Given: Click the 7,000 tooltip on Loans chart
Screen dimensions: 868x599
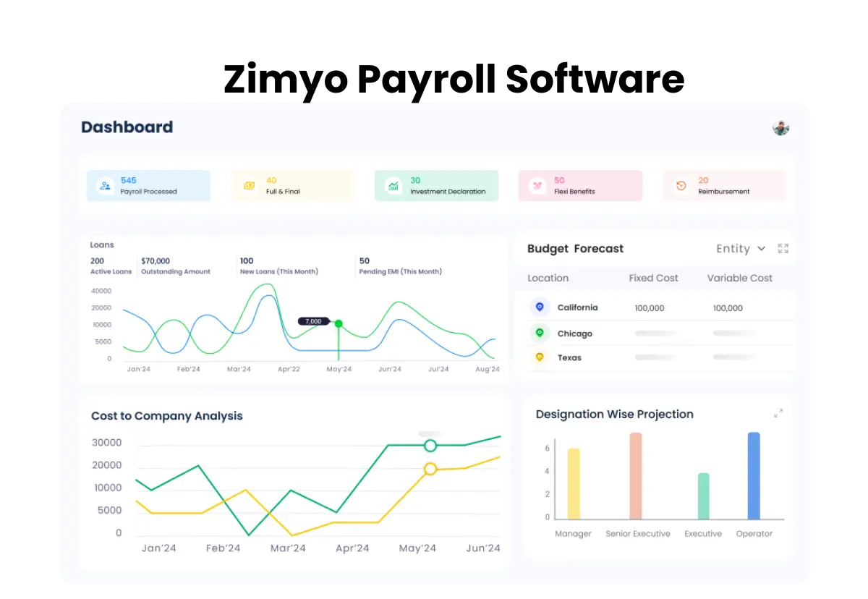Looking at the screenshot, I should pyautogui.click(x=313, y=321).
